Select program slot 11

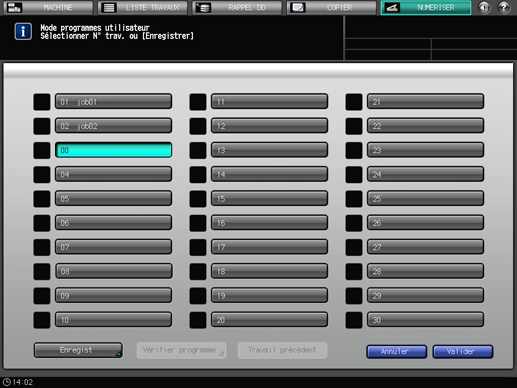click(x=269, y=101)
